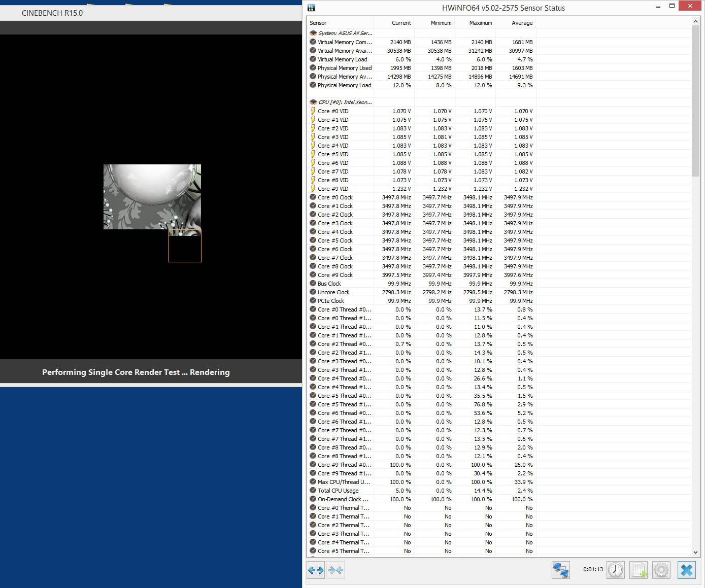Click the gauge icon beside Bus Clock
Viewport: 705px width, 588px height.
click(313, 283)
